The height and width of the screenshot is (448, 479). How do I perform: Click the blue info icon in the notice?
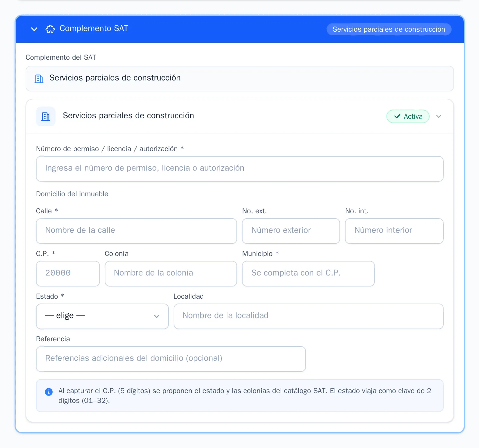tap(49, 392)
